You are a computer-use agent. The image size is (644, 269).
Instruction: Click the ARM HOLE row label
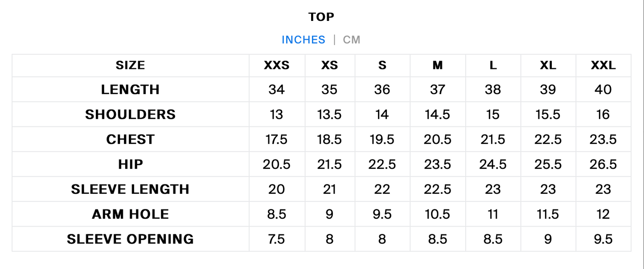130,214
